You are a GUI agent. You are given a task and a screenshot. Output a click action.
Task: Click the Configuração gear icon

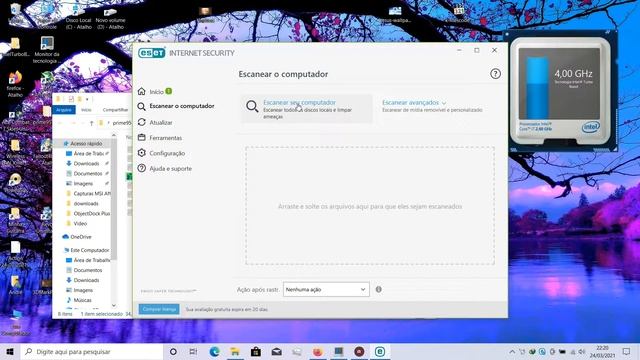pyautogui.click(x=142, y=153)
